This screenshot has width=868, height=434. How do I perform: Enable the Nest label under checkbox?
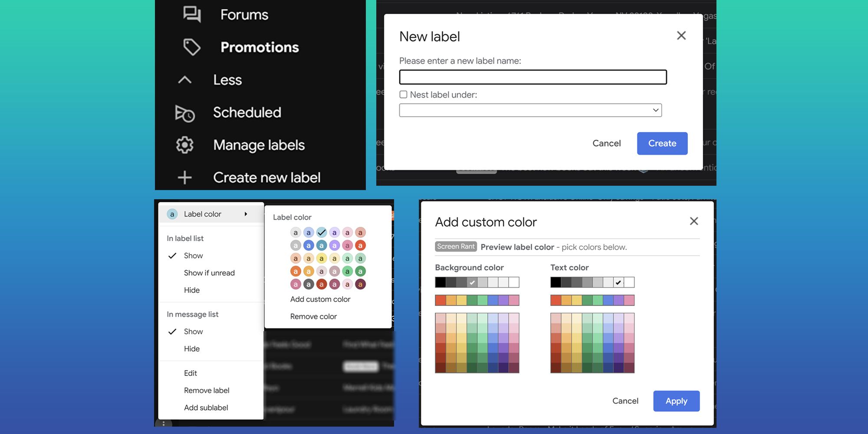pyautogui.click(x=403, y=94)
